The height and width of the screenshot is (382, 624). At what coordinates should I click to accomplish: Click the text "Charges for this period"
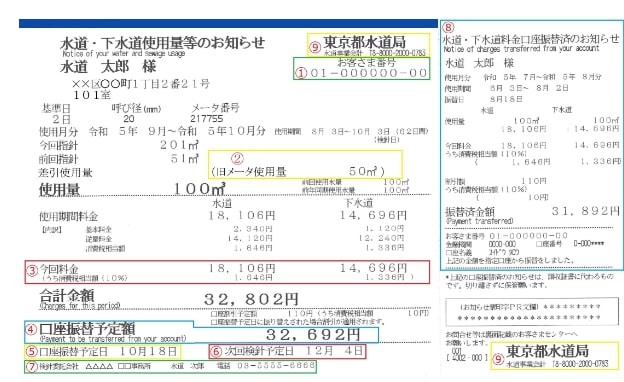pos(80,306)
